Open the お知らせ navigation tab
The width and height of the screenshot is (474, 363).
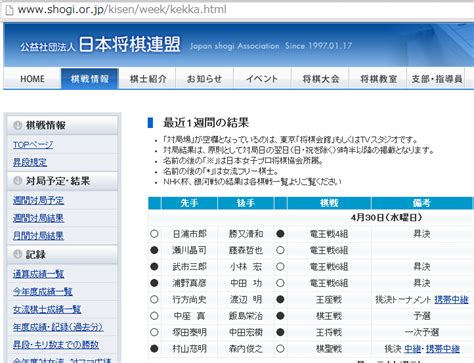click(x=205, y=79)
